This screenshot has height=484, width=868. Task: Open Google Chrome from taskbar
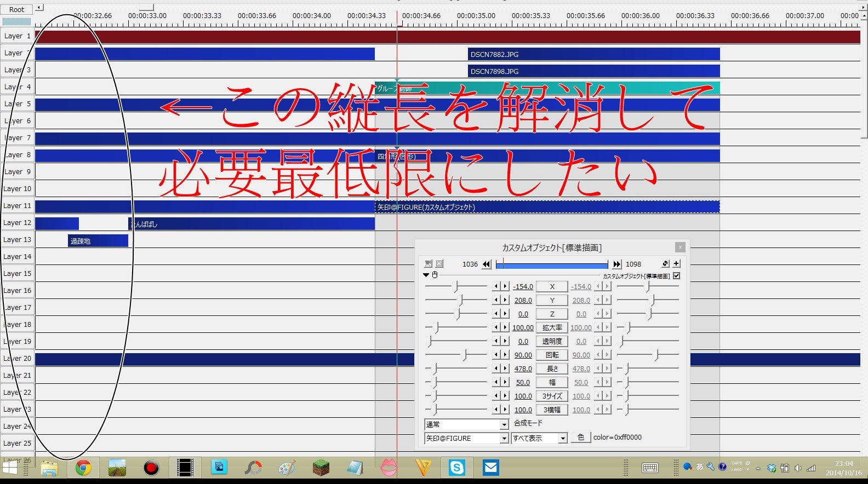(83, 468)
